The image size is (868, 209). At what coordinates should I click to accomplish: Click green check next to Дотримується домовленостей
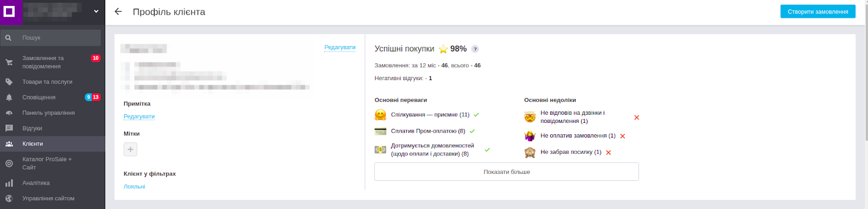(487, 149)
